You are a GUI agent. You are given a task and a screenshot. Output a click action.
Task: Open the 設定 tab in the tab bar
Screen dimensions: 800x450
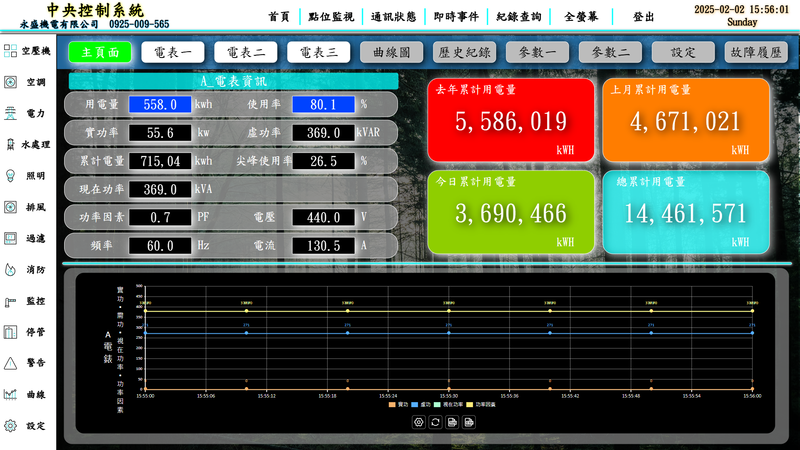[x=683, y=52]
